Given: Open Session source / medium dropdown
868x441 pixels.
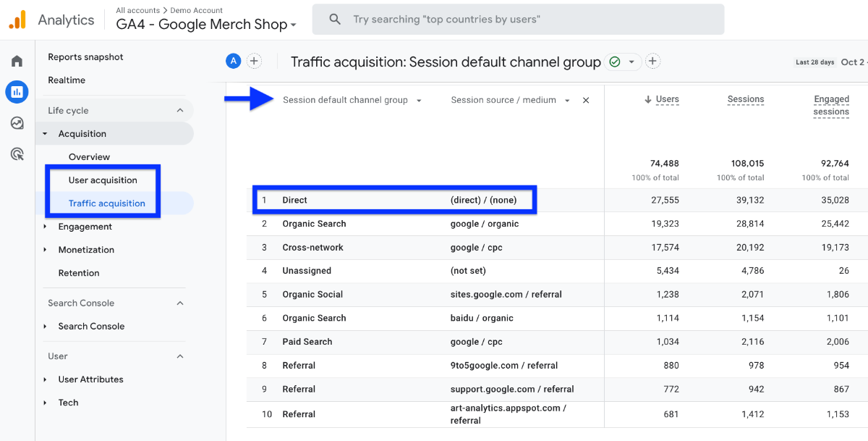Looking at the screenshot, I should coord(567,101).
